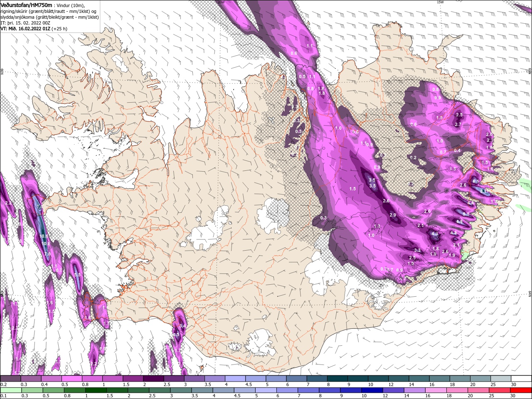Click the '(+25 h)' forecast offset text

coord(59,29)
